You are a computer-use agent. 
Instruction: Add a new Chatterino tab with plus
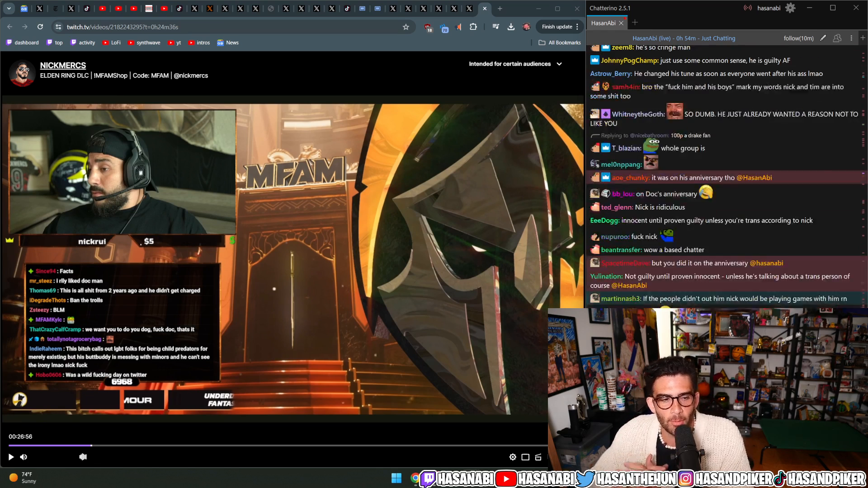635,23
